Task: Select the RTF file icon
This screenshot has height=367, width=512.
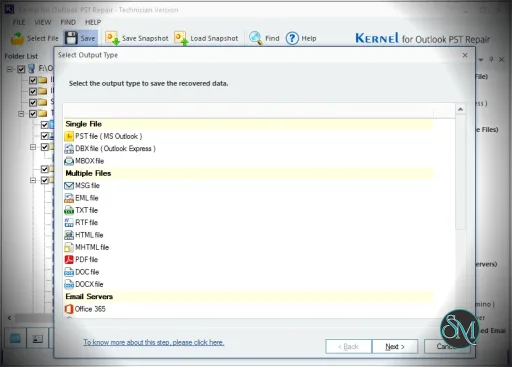Action: click(x=69, y=223)
